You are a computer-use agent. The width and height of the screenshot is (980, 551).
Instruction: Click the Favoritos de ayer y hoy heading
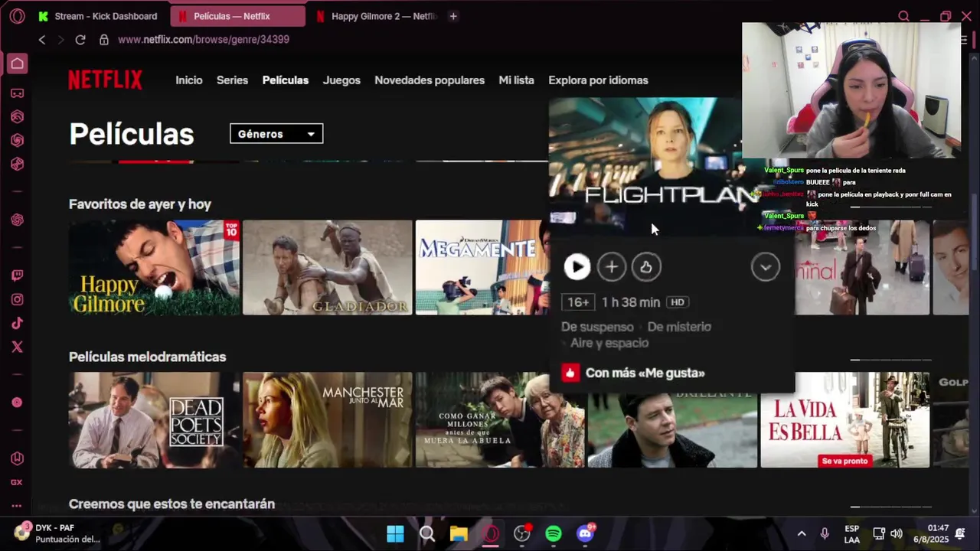(140, 204)
